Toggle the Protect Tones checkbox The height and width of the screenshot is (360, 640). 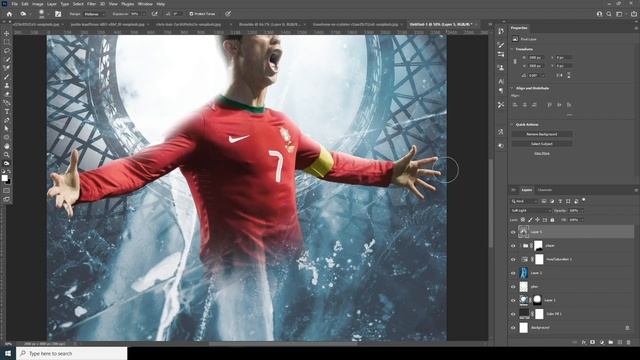click(x=191, y=14)
